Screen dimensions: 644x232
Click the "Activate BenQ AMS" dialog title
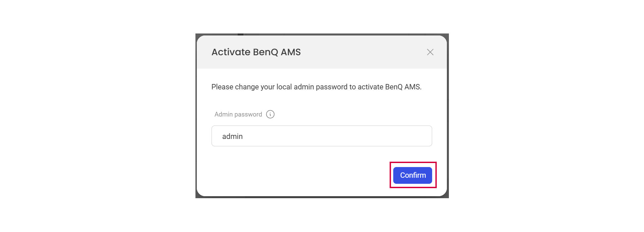256,52
